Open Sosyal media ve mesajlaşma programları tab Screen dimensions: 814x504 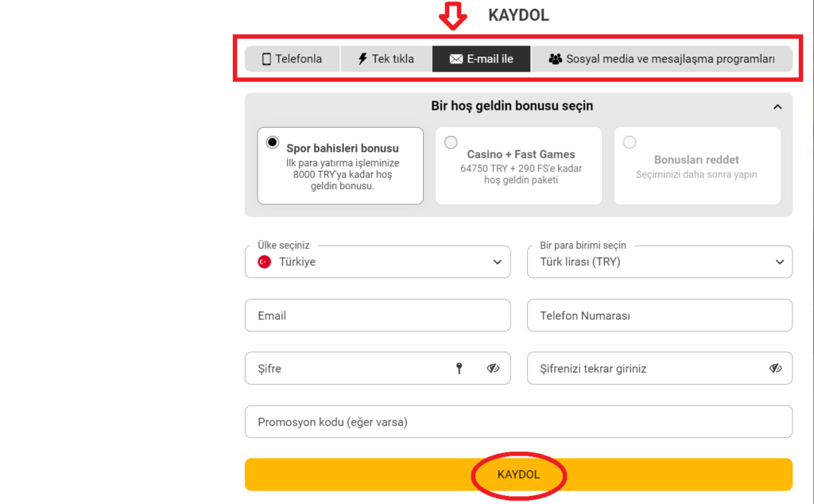click(661, 59)
